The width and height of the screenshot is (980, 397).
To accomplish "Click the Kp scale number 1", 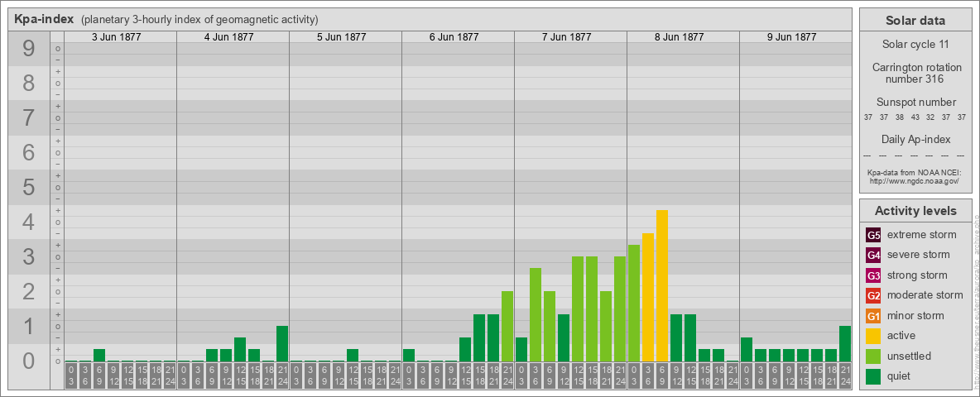I will 29,327.
